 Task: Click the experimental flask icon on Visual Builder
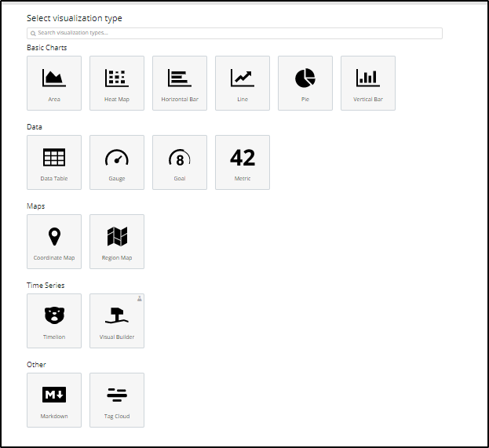(140, 298)
